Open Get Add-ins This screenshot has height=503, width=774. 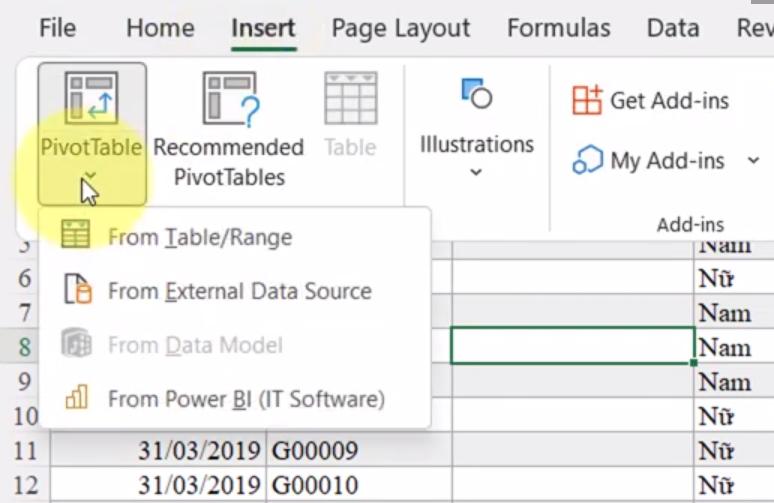point(651,101)
